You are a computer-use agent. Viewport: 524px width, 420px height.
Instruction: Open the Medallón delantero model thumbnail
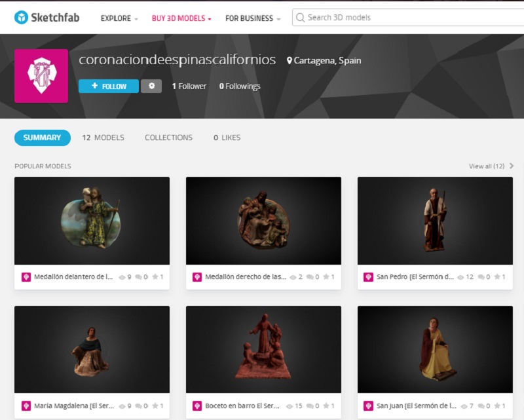(92, 221)
